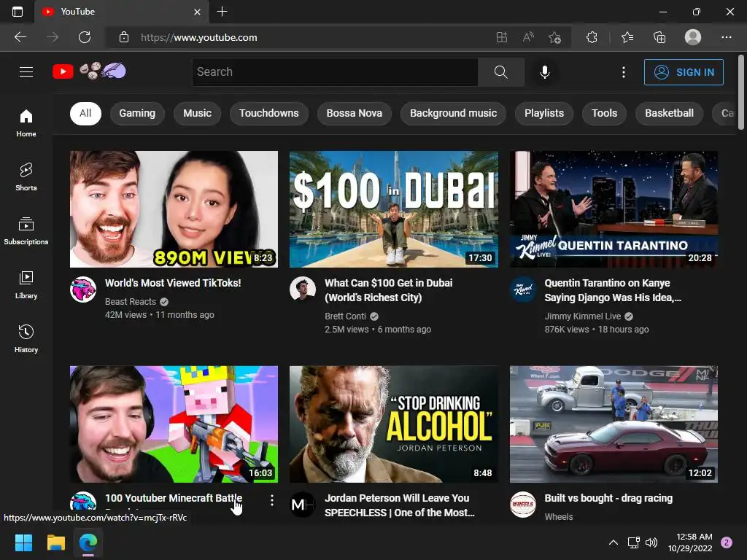The image size is (747, 560).
Task: Open Library in sidebar
Action: pyautogui.click(x=26, y=285)
